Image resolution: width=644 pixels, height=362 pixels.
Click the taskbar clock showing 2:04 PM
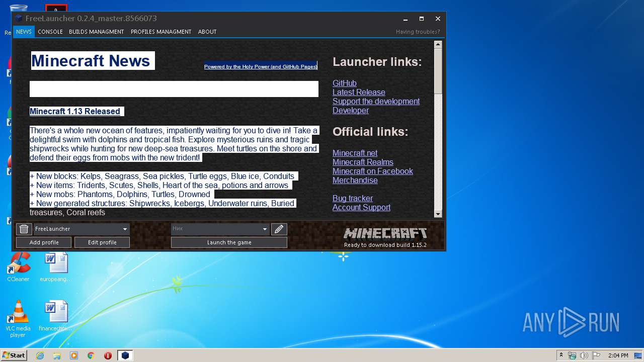[x=618, y=355]
